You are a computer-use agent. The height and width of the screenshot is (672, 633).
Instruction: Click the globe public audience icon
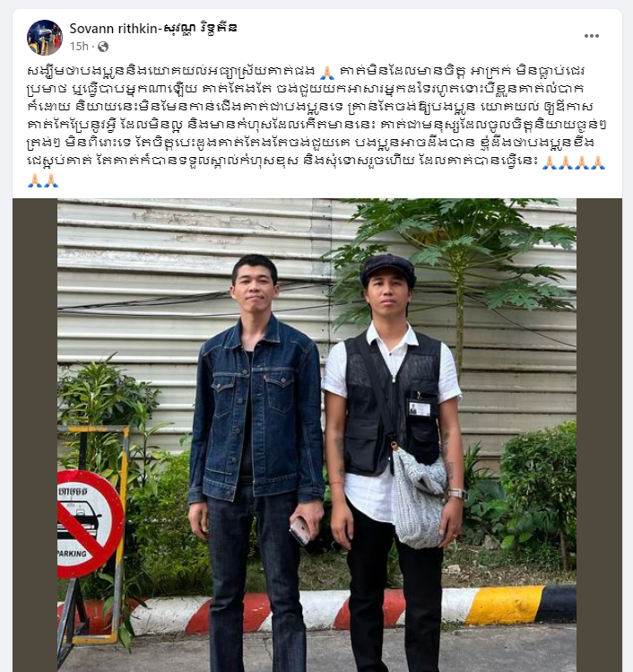(103, 47)
